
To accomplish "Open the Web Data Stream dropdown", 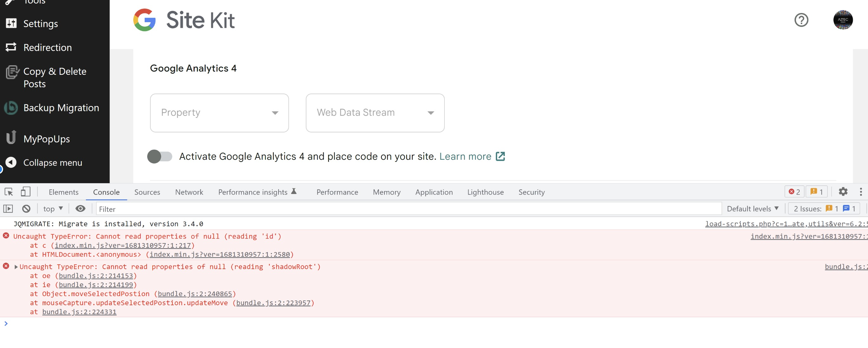I will 375,113.
